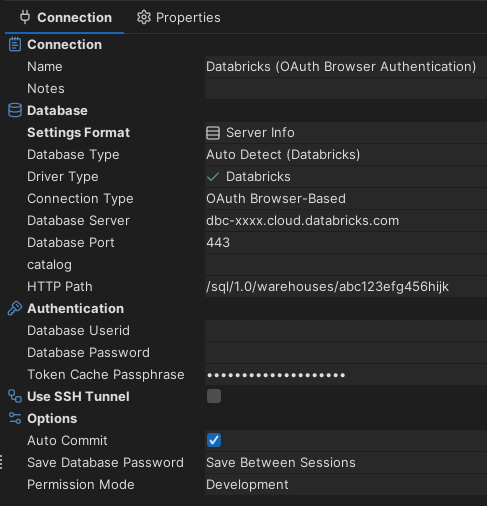Click the Save Database Password label
The height and width of the screenshot is (506, 487).
coord(105,463)
